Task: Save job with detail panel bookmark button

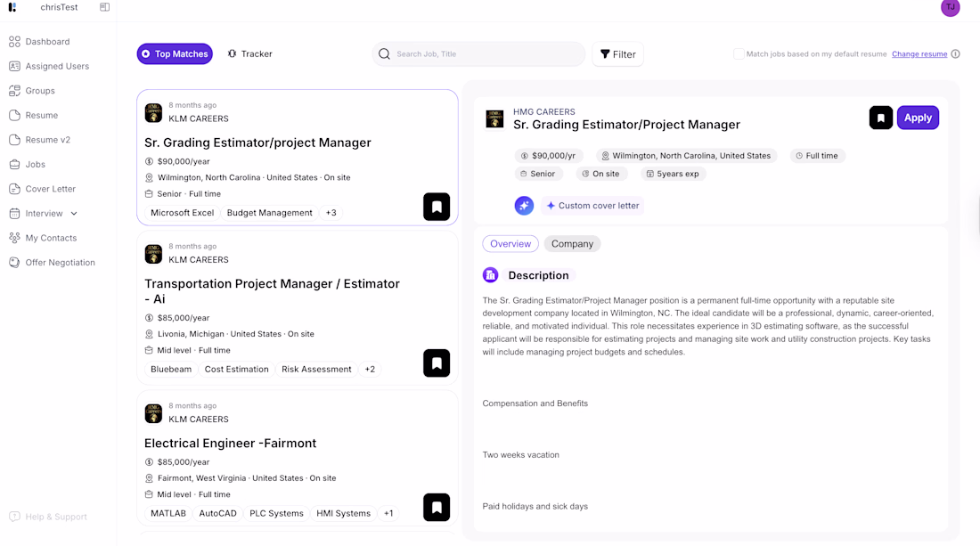Action: [880, 118]
